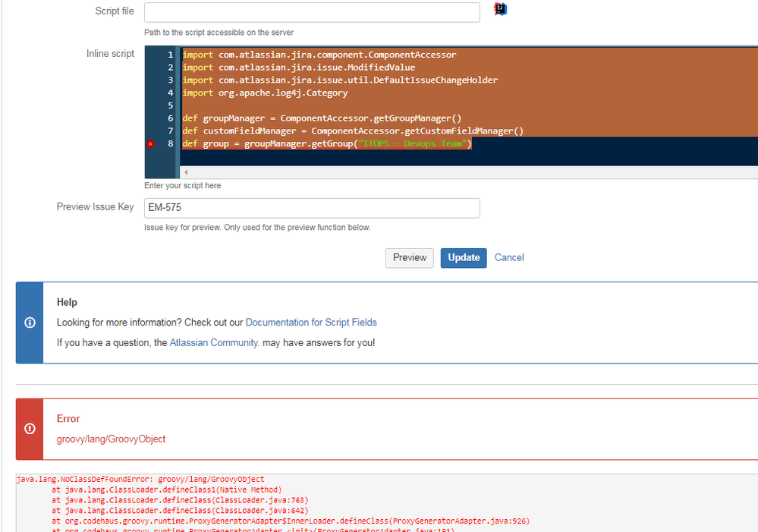
Task: Open the Atlassian Community link
Action: tap(214, 343)
